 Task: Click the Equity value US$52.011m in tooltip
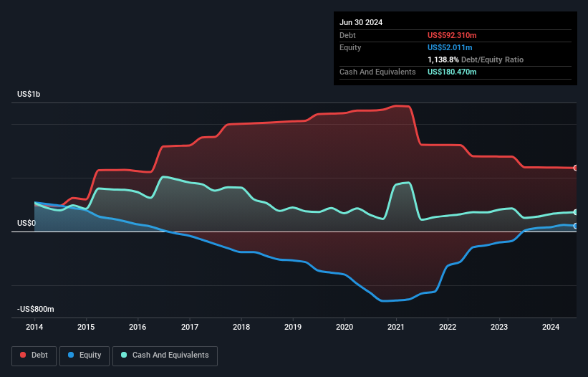coord(449,47)
